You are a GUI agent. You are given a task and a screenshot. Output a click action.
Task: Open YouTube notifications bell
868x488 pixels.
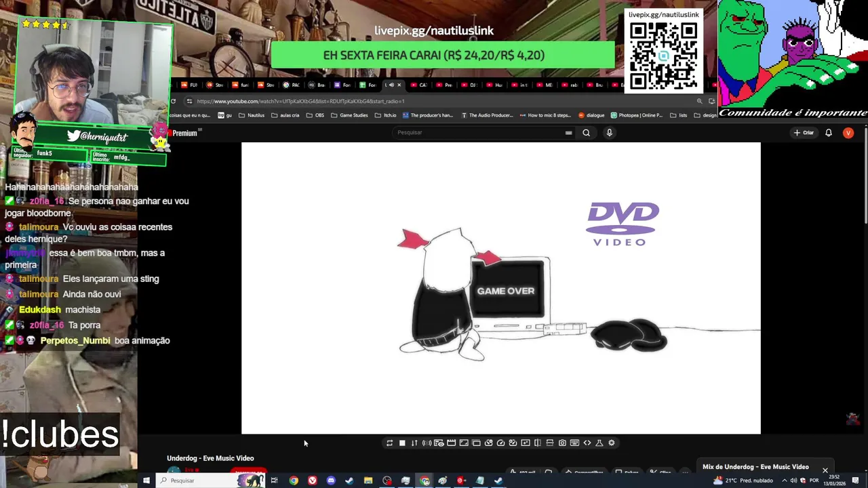coord(828,133)
